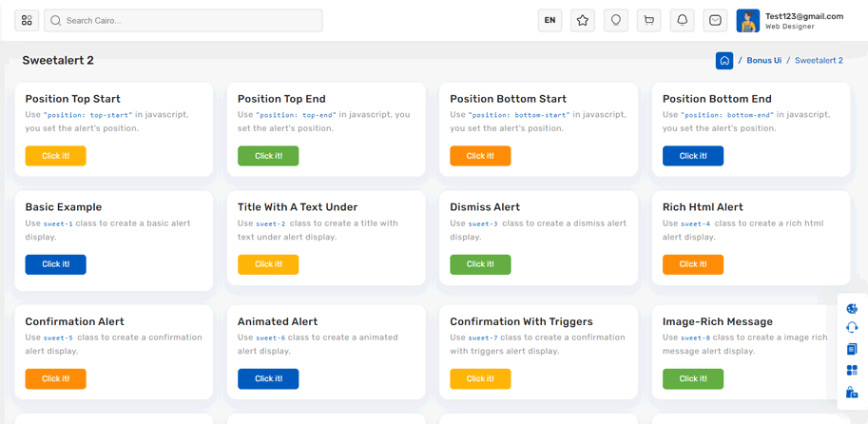The height and width of the screenshot is (424, 868).
Task: Click the Position Bottom Start Click it! button
Action: 480,156
